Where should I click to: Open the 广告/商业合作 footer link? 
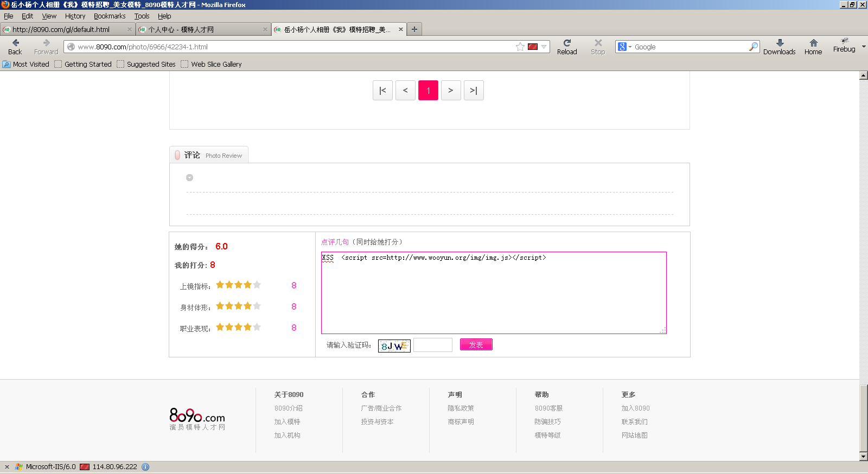tap(381, 408)
